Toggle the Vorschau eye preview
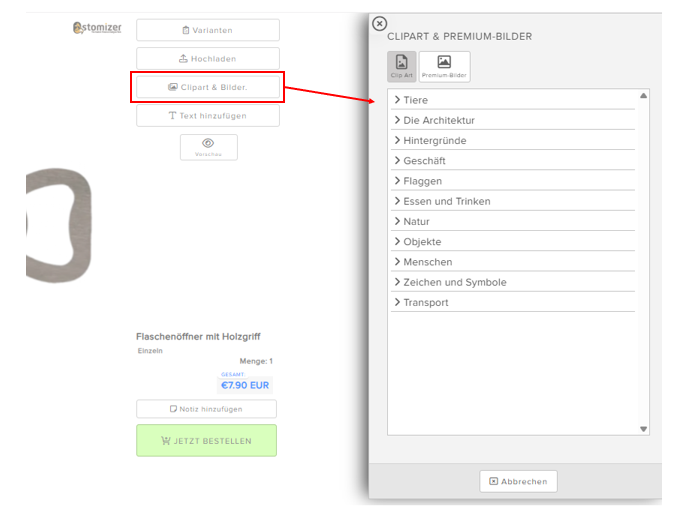Image resolution: width=673 pixels, height=515 pixels. (x=208, y=146)
